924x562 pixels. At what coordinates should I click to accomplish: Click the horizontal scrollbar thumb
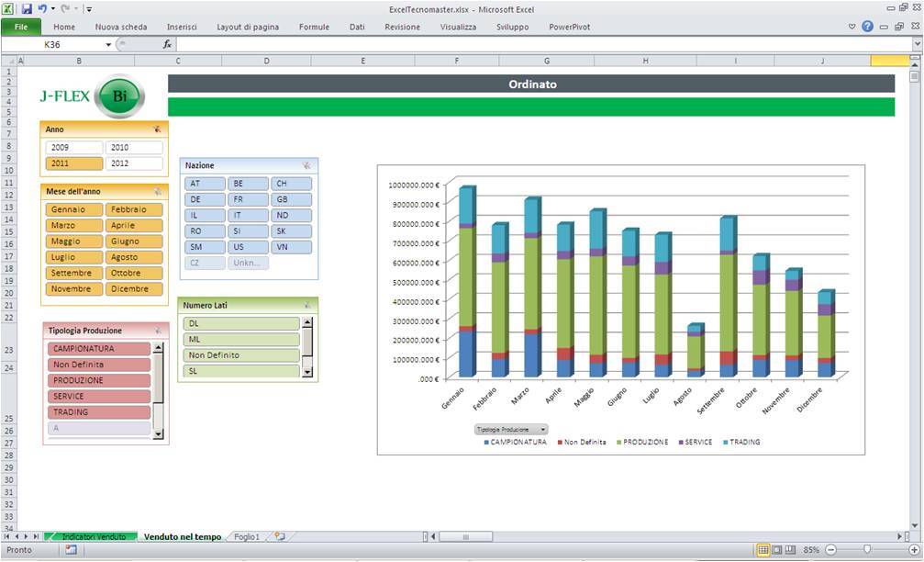coord(465,536)
